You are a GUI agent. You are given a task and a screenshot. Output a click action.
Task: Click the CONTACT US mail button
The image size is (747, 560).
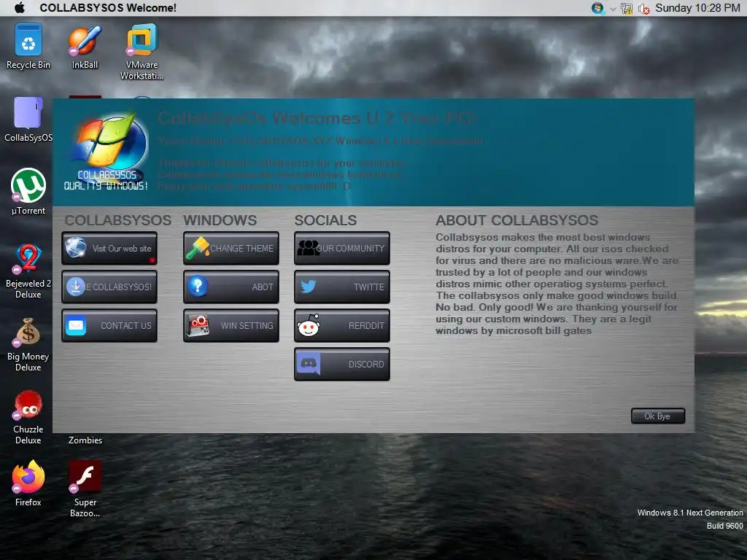(109, 326)
